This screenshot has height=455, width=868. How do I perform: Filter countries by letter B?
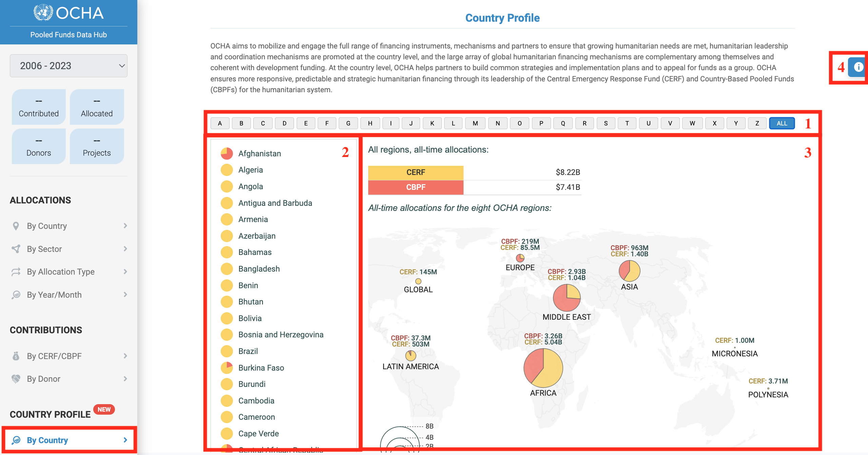pyautogui.click(x=241, y=123)
